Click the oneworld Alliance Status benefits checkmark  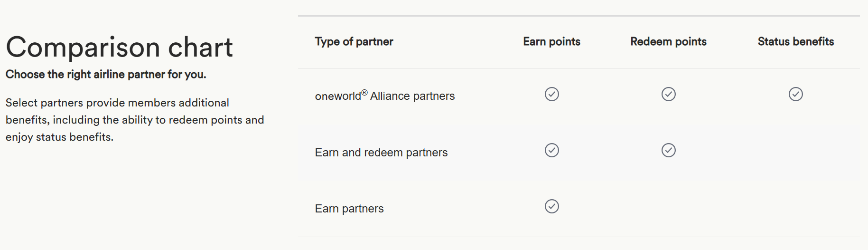(x=795, y=94)
